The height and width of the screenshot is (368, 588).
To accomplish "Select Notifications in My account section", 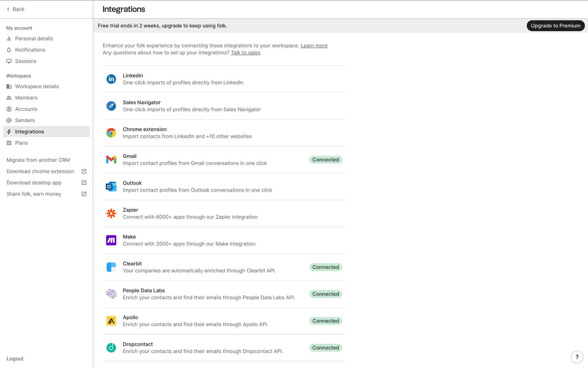I will click(x=30, y=50).
